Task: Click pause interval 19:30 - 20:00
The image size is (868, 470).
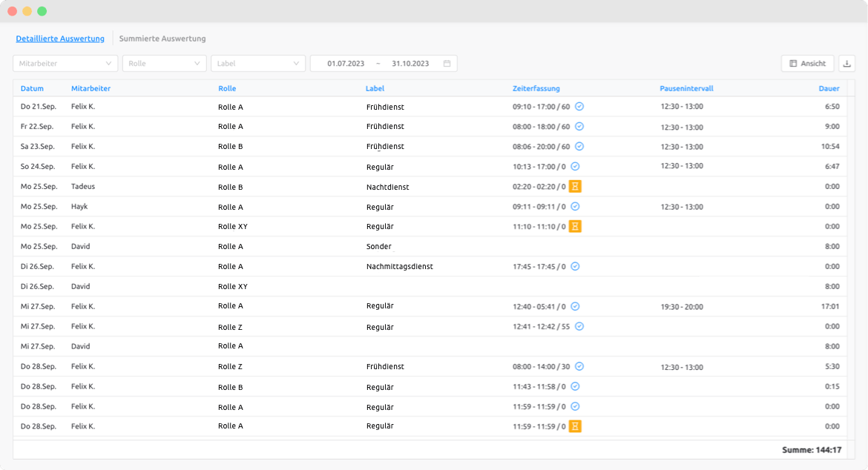Action: pyautogui.click(x=682, y=307)
